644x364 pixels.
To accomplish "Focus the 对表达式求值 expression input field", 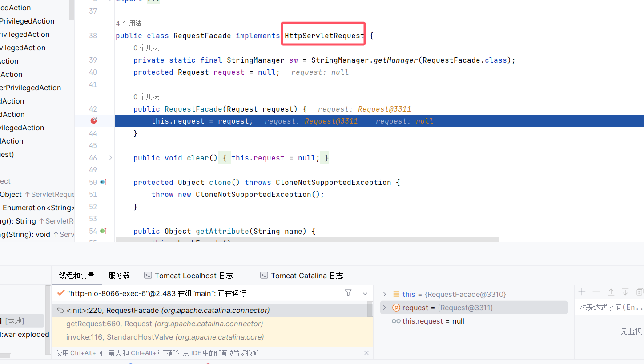I will (x=609, y=307).
